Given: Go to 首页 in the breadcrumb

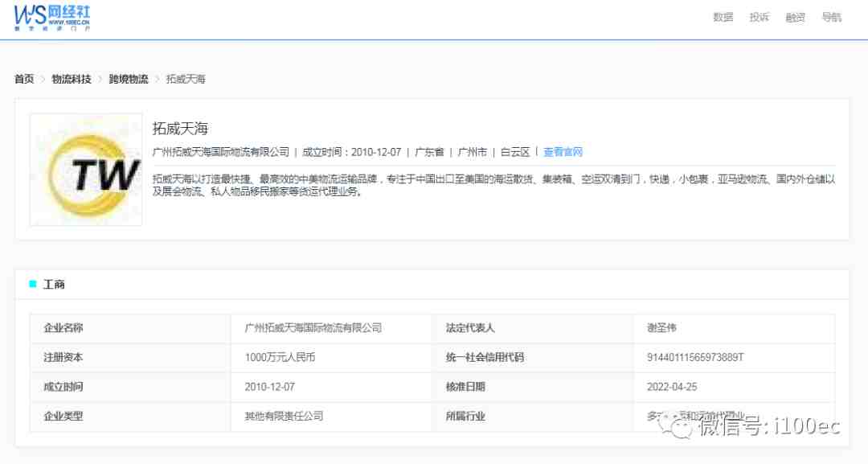Looking at the screenshot, I should (24, 79).
